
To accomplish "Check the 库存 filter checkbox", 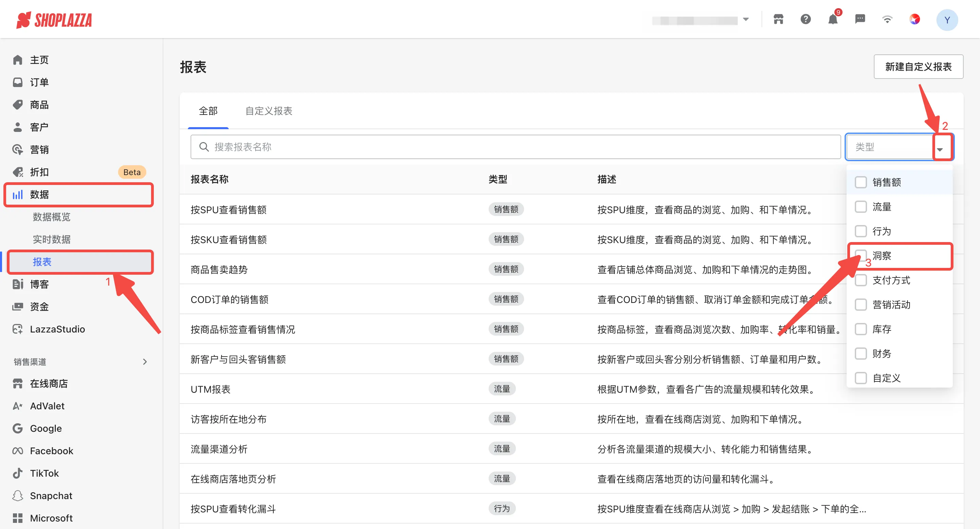I will pyautogui.click(x=861, y=329).
